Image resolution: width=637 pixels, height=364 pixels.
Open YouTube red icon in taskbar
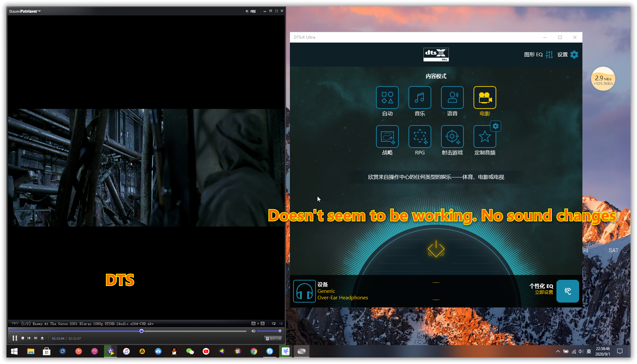206,351
